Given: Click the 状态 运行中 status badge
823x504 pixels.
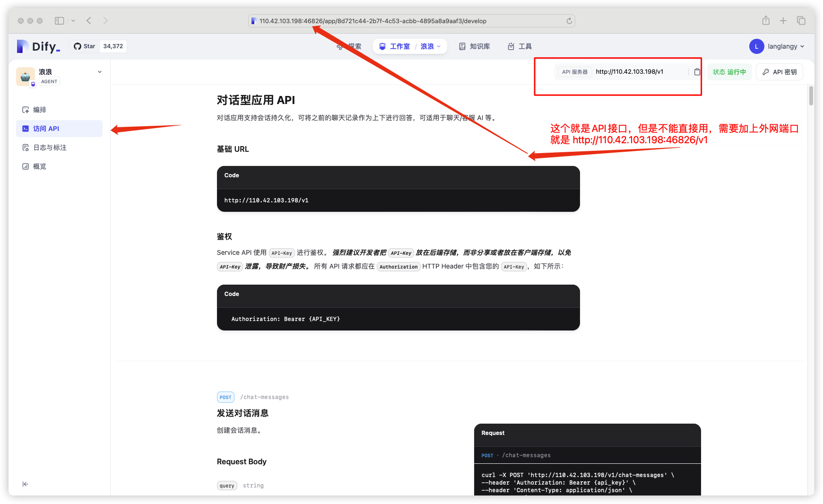Looking at the screenshot, I should tap(729, 72).
